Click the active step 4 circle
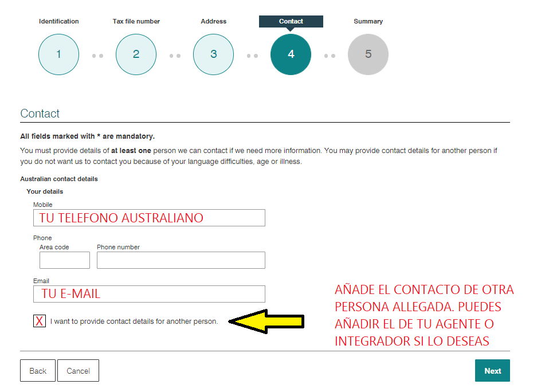Viewport: 541px width, 392px height. click(x=291, y=54)
